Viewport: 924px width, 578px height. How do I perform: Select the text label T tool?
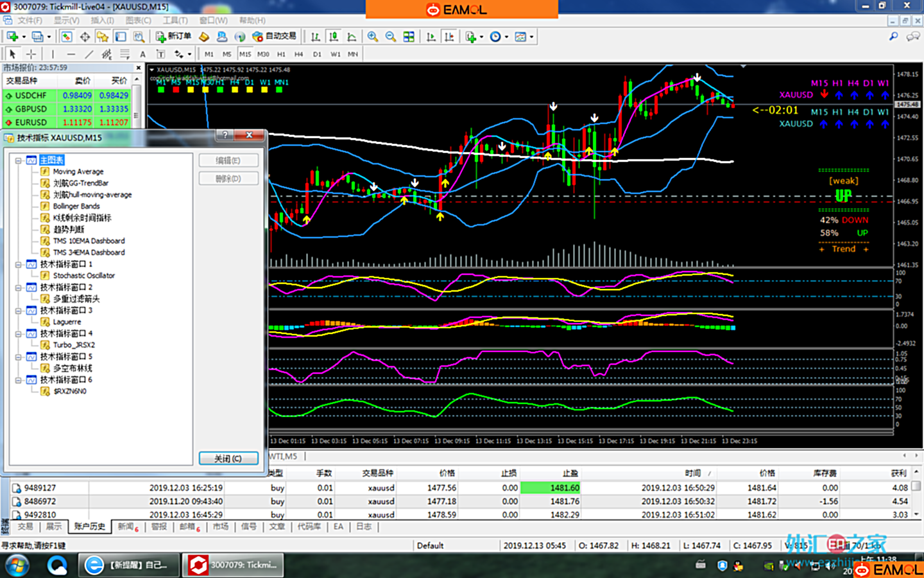tap(160, 54)
